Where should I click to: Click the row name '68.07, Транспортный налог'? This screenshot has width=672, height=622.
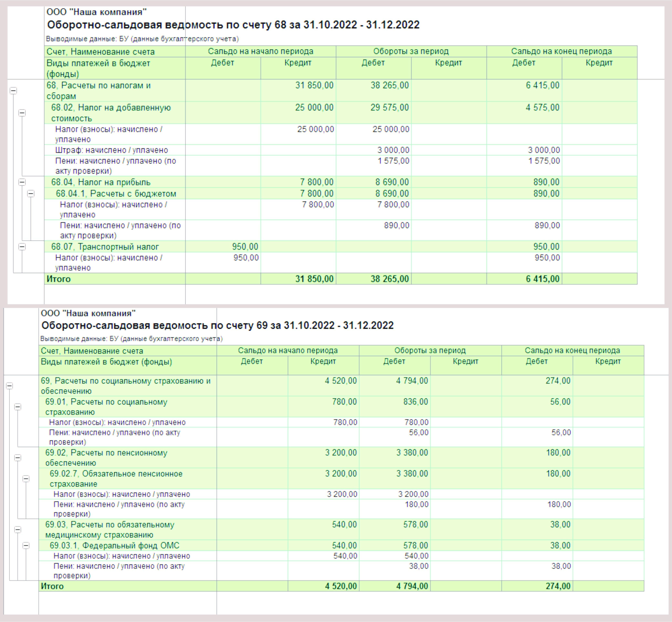click(105, 247)
